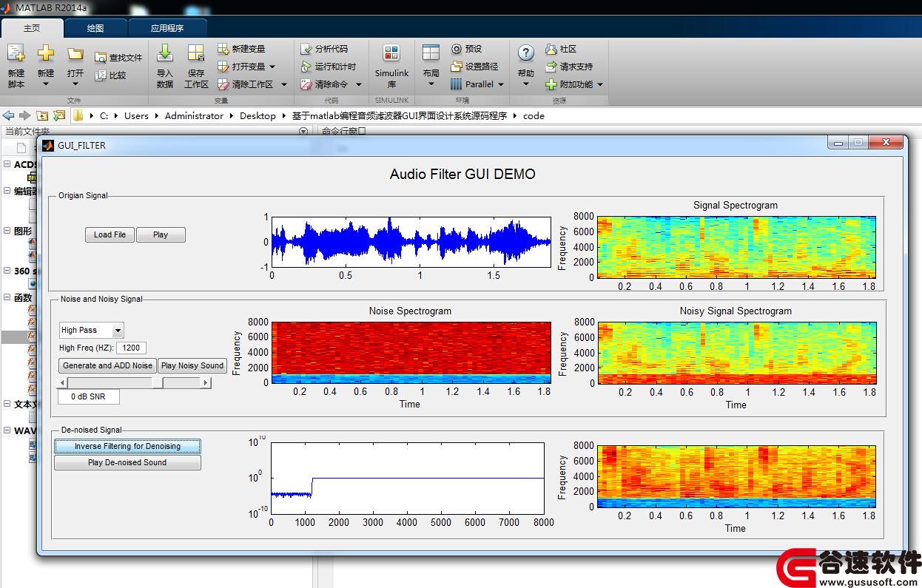Viewport: 922px width, 588px height.
Task: Click the Noisy Signal Spectrogram plot
Action: point(736,352)
